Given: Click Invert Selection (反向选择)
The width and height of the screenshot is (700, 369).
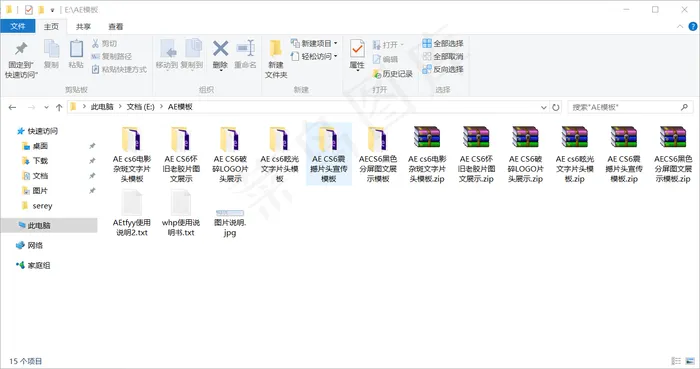Looking at the screenshot, I should (x=443, y=69).
